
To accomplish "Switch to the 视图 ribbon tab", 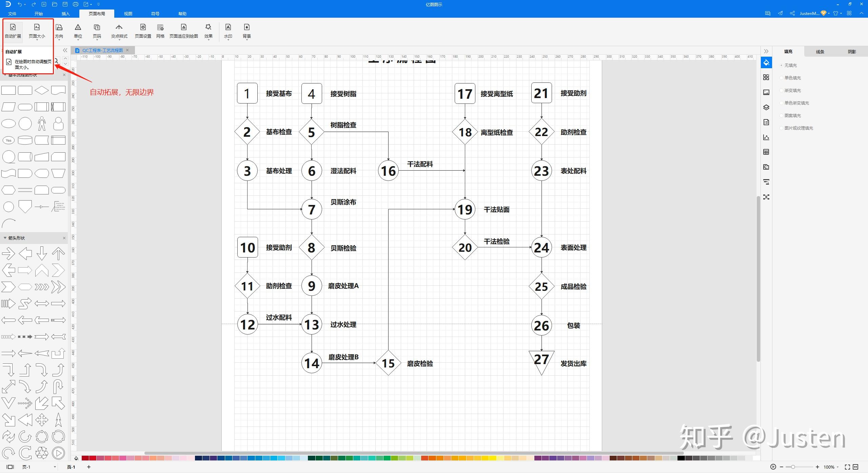I will pyautogui.click(x=128, y=14).
